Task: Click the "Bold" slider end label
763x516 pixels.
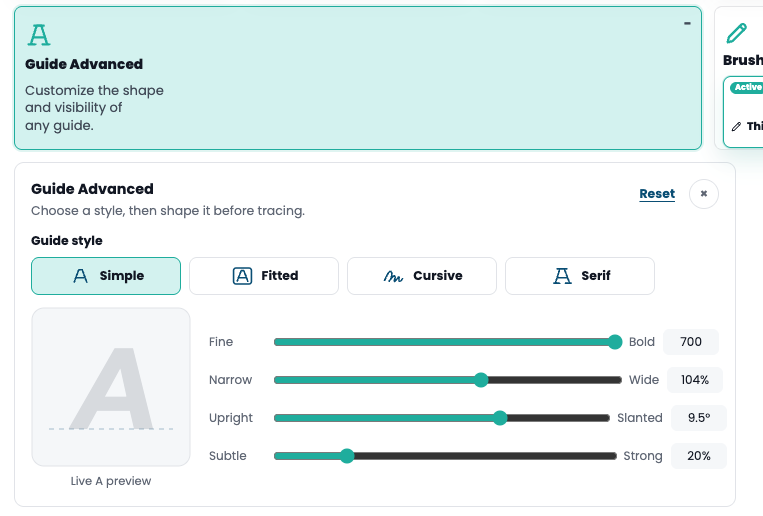Action: pyautogui.click(x=641, y=342)
